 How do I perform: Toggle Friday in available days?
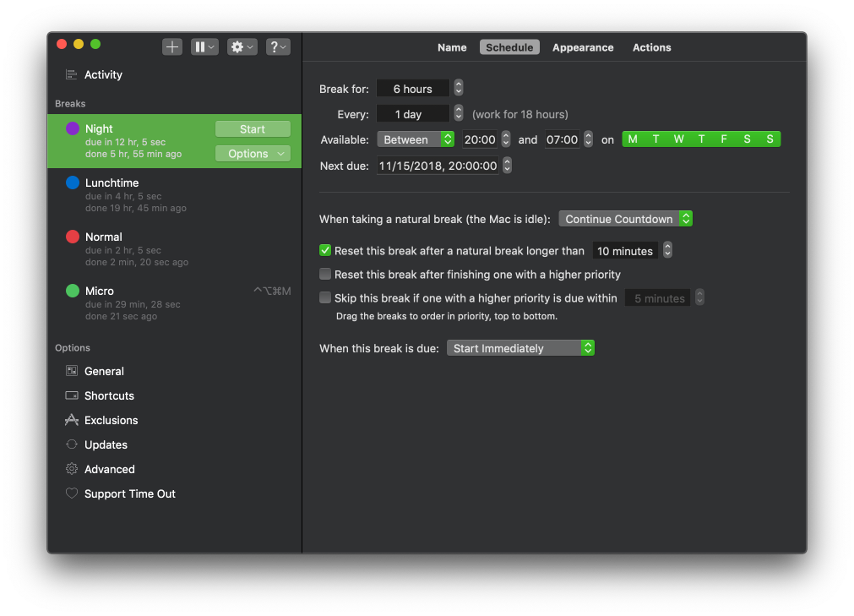(724, 139)
